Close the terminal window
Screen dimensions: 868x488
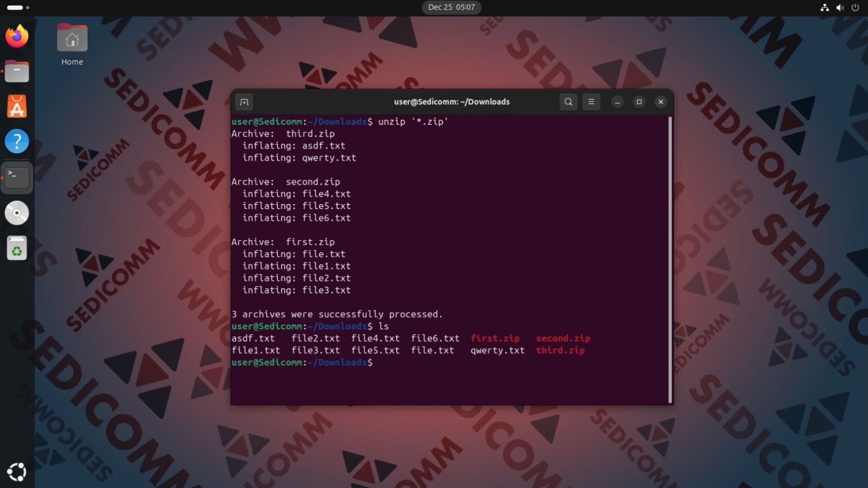click(x=660, y=102)
